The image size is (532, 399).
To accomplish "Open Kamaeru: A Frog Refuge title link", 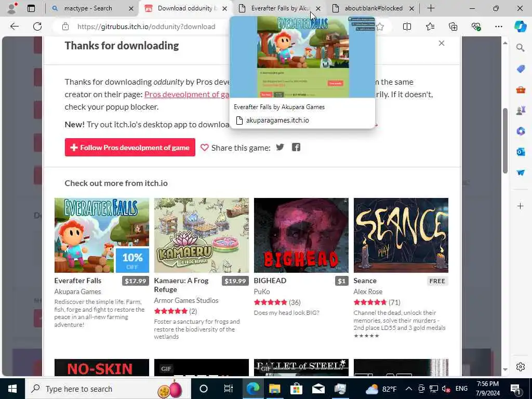I will pyautogui.click(x=181, y=285).
